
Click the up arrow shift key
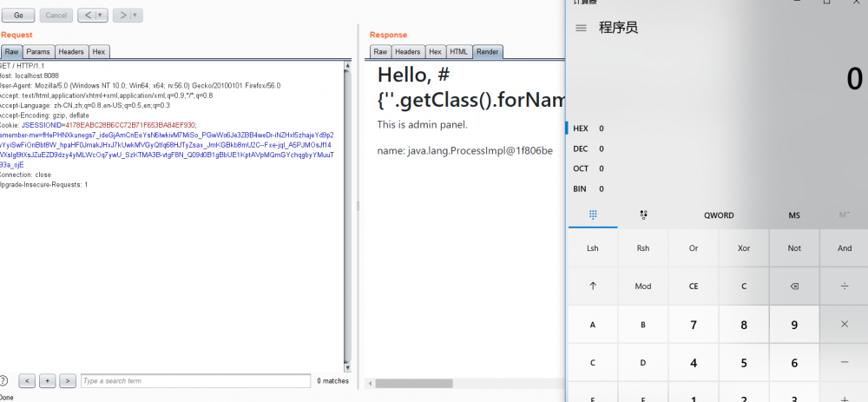pyautogui.click(x=593, y=287)
